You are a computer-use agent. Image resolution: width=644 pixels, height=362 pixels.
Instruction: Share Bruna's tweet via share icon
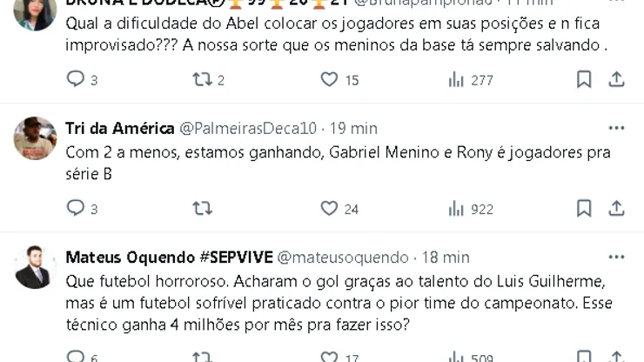coord(616,80)
